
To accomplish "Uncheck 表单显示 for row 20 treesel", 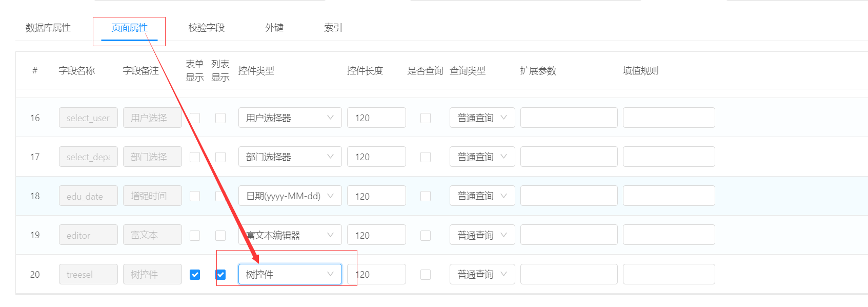I will (195, 275).
